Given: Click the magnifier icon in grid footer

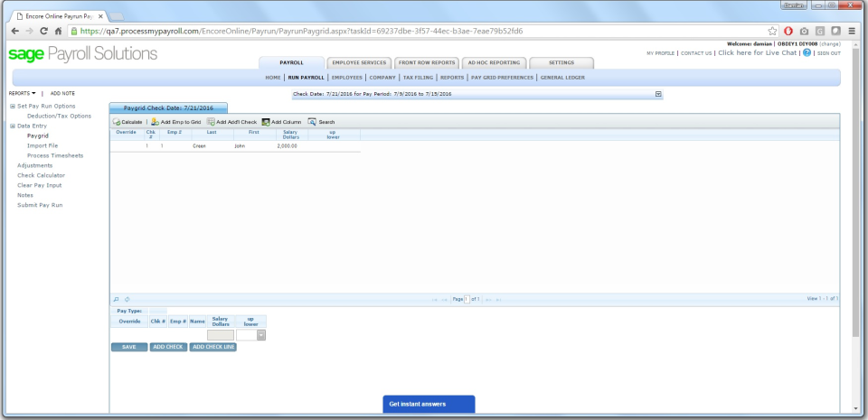Looking at the screenshot, I should (116, 299).
